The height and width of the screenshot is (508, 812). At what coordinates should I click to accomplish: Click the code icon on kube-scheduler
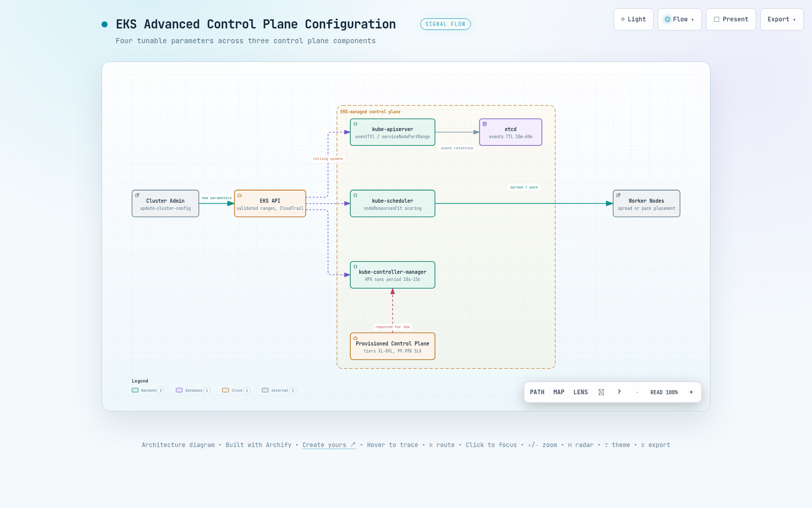pyautogui.click(x=355, y=195)
